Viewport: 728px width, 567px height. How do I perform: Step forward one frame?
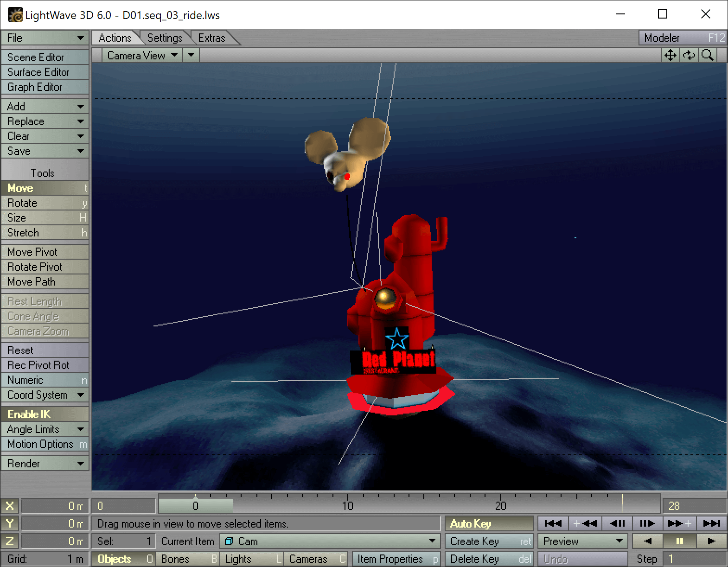[647, 523]
